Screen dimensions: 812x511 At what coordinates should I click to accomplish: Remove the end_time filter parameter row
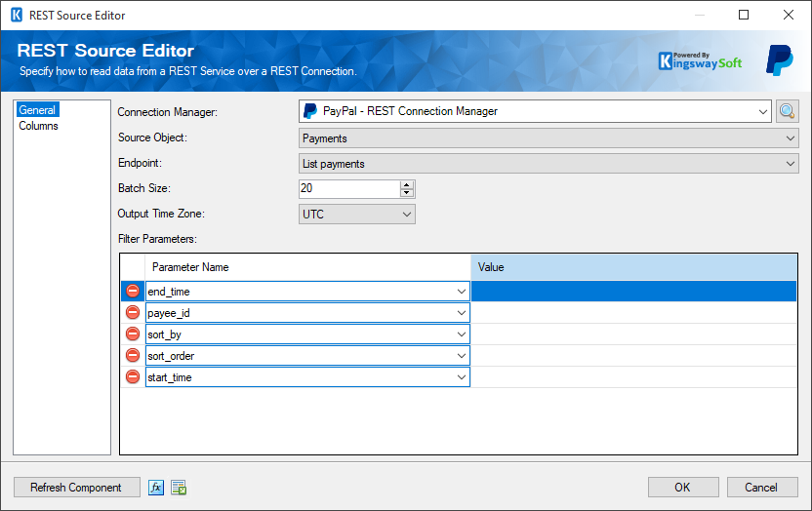coord(133,292)
